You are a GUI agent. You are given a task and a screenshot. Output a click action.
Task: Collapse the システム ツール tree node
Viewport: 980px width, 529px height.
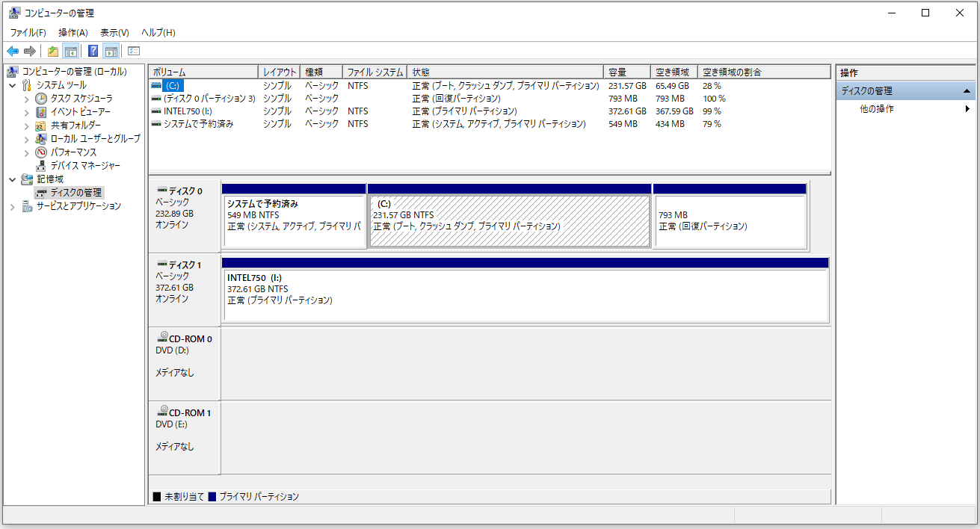point(13,85)
